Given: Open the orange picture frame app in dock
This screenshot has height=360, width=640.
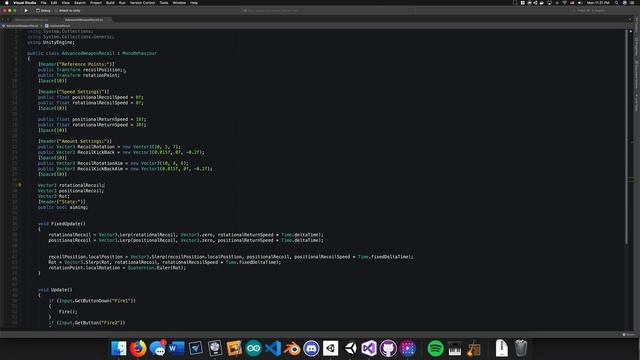Looking at the screenshot, I should click(x=234, y=348).
